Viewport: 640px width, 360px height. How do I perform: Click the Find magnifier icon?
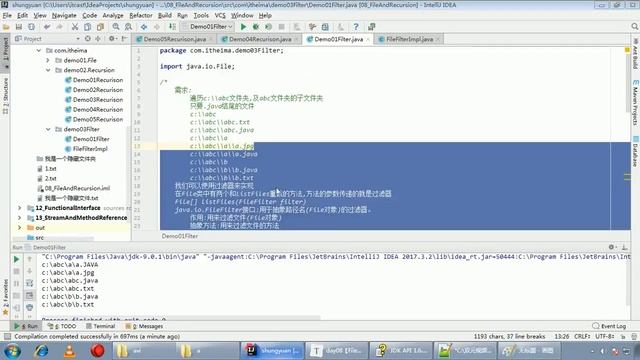[x=116, y=27]
